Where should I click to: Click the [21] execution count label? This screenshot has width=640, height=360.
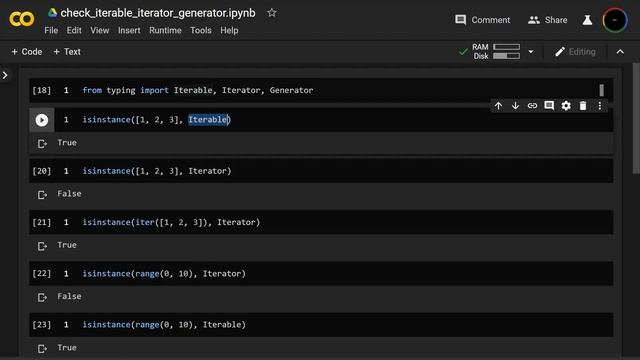pos(42,222)
